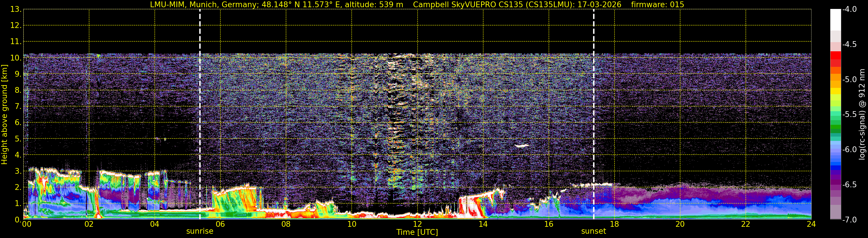Click the time axis tick label '14'
The width and height of the screenshot is (868, 238).
click(x=483, y=224)
